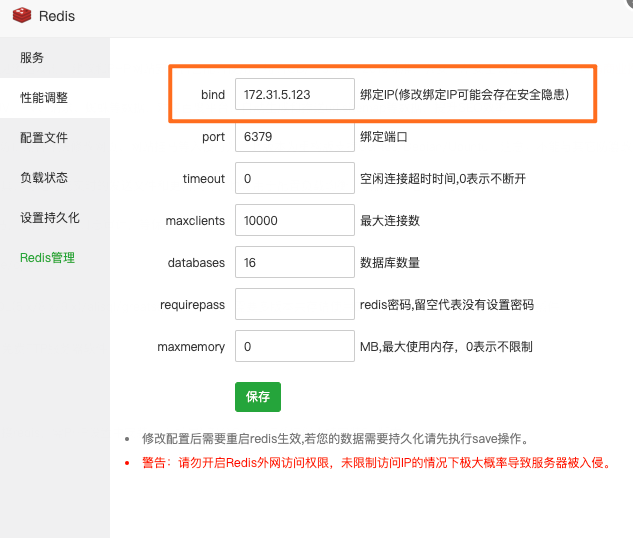The height and width of the screenshot is (538, 633).
Task: Click the requirepass label
Action: point(192,305)
